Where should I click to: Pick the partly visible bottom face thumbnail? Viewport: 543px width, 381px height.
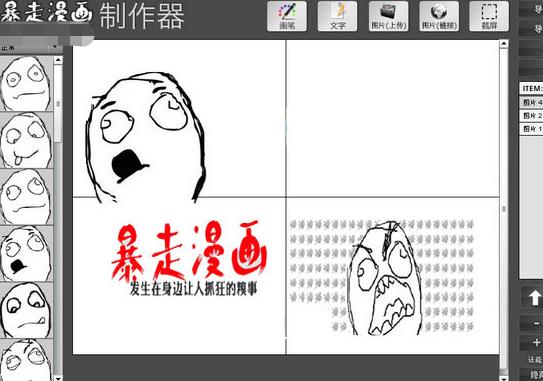point(26,360)
